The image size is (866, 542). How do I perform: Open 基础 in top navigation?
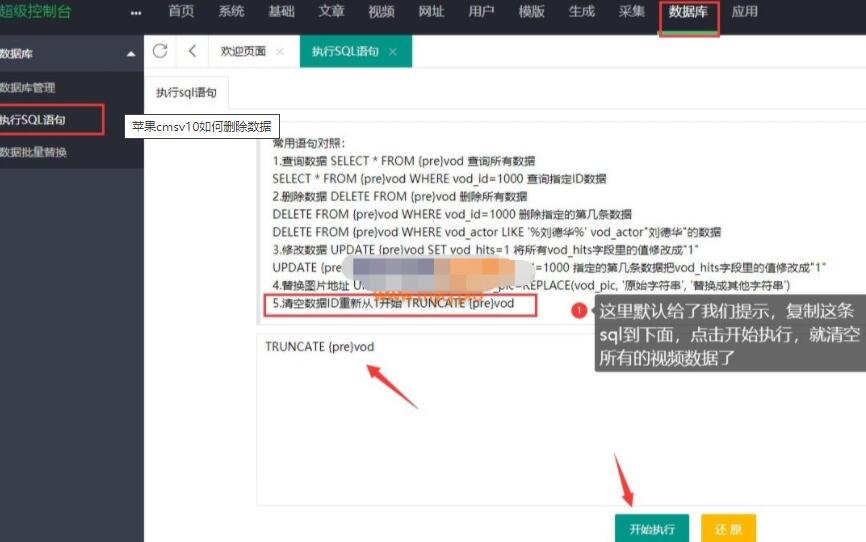click(x=281, y=11)
